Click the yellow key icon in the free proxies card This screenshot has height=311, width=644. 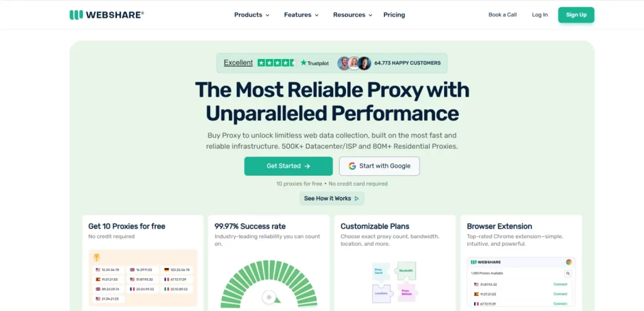tap(97, 258)
